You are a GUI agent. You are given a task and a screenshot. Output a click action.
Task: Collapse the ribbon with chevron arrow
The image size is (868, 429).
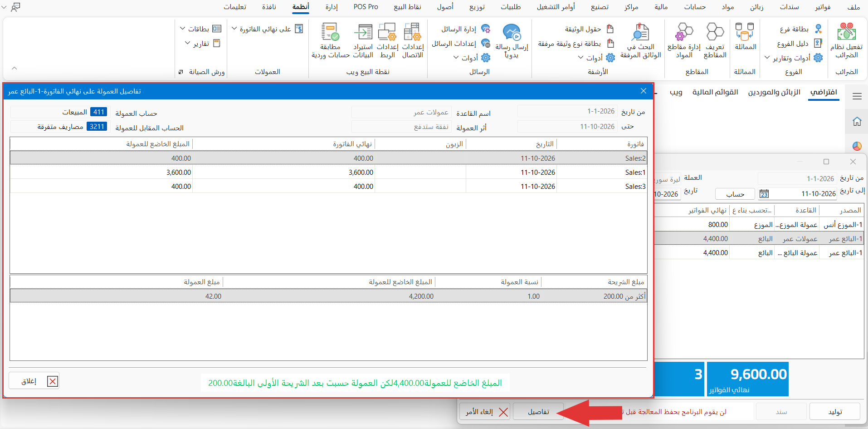point(15,68)
